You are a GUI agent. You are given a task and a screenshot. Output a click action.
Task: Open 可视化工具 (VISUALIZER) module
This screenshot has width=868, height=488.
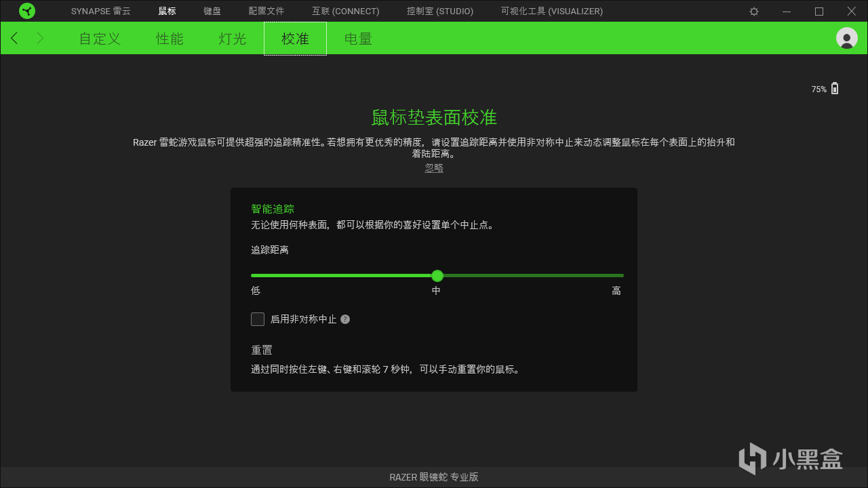click(552, 12)
